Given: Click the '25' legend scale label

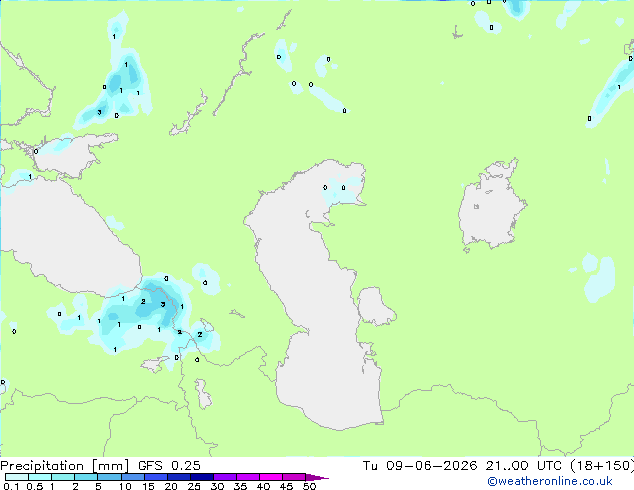Looking at the screenshot, I should 194,486.
